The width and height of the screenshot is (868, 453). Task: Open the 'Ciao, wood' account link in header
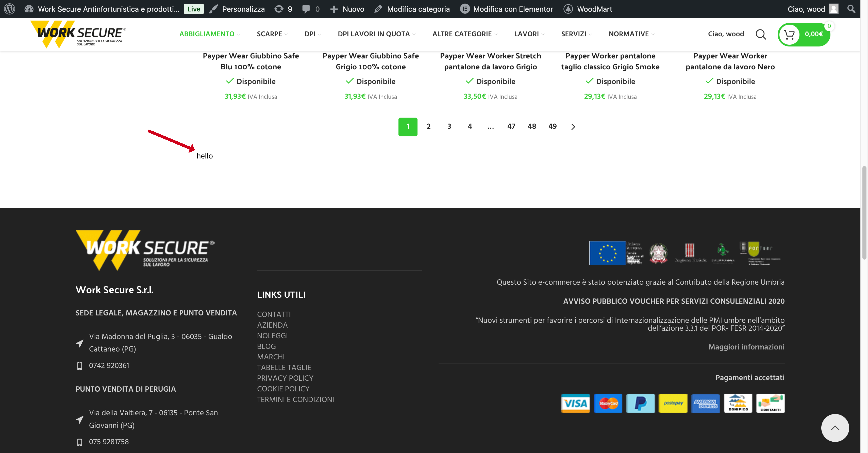tap(726, 34)
